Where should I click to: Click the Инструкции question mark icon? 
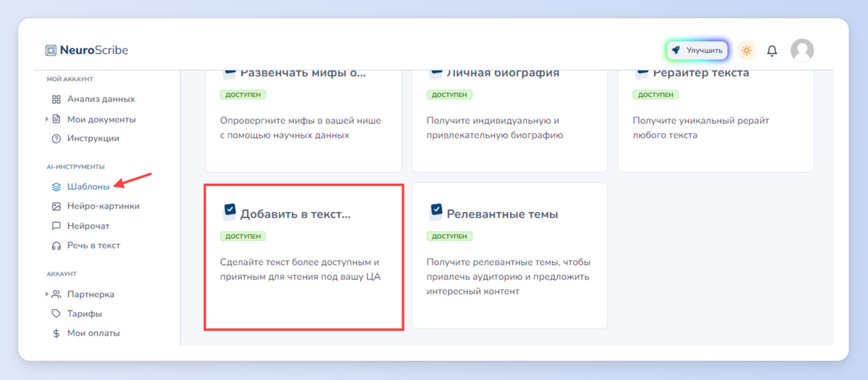click(56, 138)
